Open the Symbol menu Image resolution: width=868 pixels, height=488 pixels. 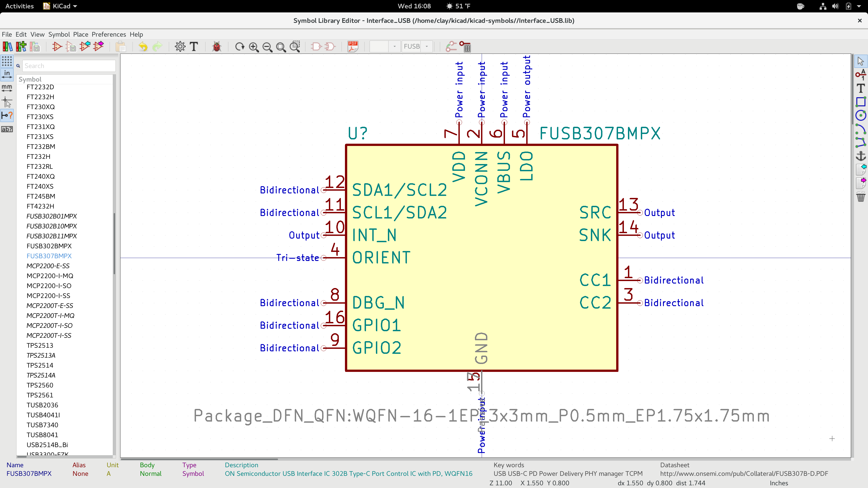pyautogui.click(x=59, y=34)
